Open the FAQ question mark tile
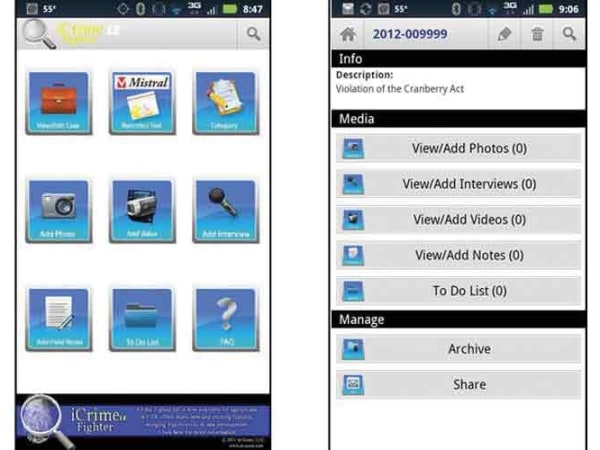This screenshot has width=600, height=450. click(x=224, y=319)
